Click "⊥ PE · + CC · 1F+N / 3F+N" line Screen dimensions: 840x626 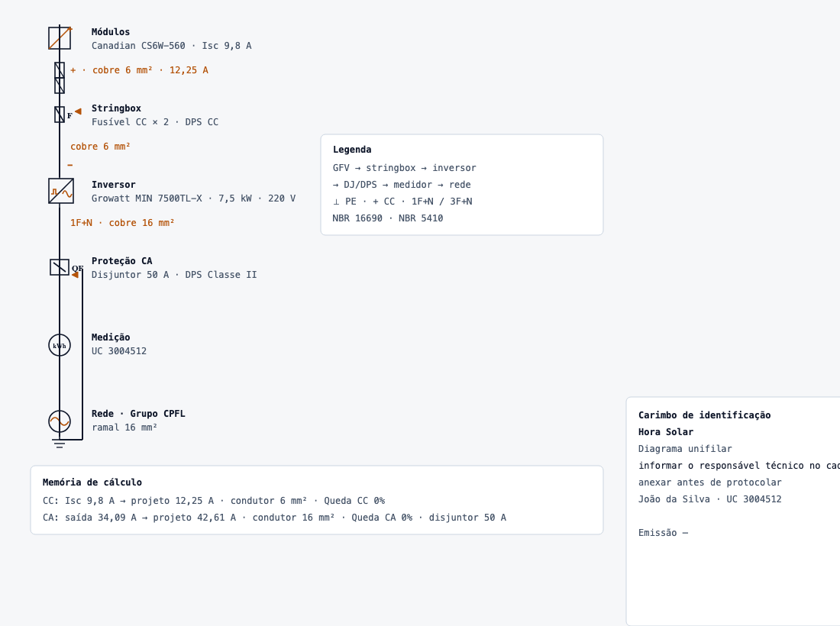[402, 202]
